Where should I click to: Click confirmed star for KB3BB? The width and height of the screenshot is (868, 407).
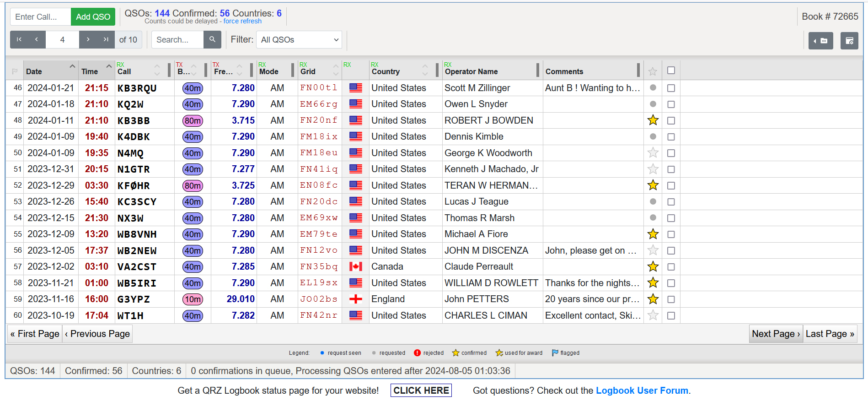coord(653,120)
